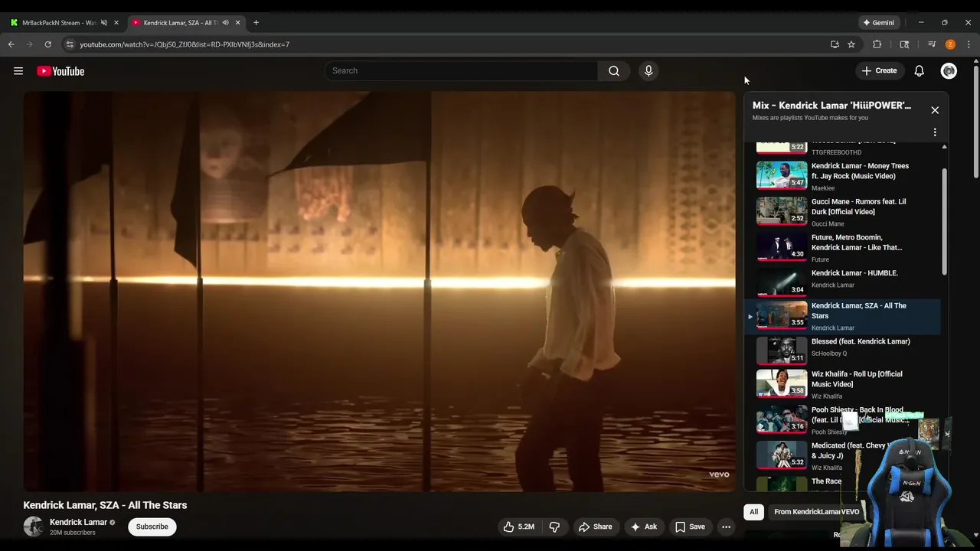
Task: Reload the page
Action: 47,44
